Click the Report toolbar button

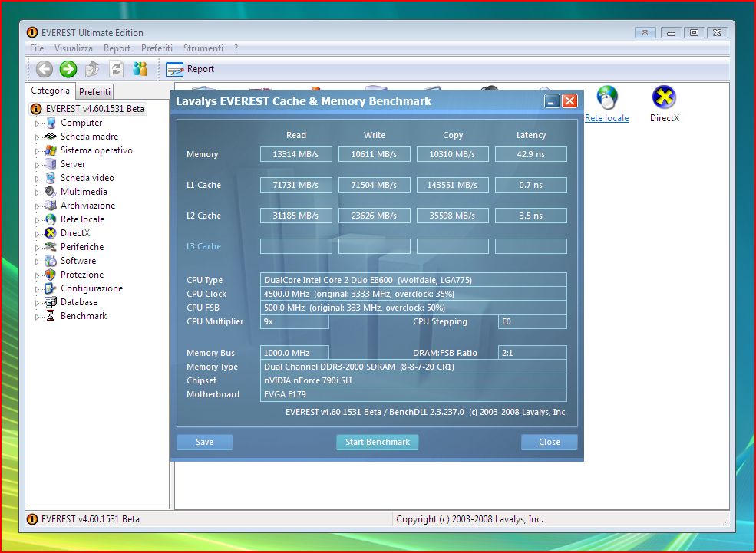(x=190, y=69)
